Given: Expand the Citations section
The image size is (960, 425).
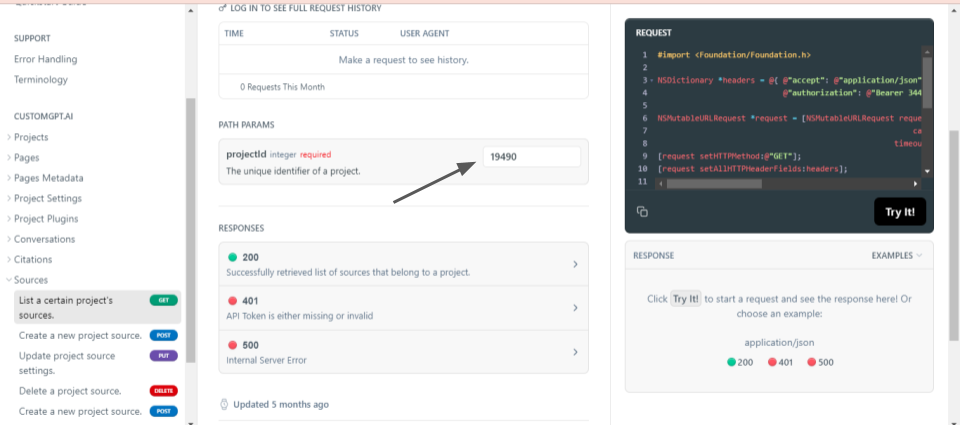Looking at the screenshot, I should [x=9, y=260].
